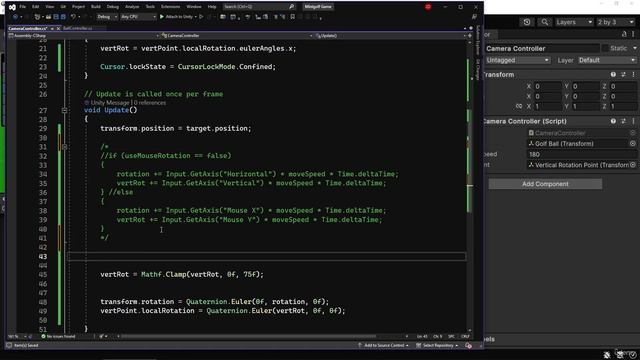This screenshot has width=640, height=360.
Task: Open the Static flags dropdown arrow
Action: point(635,49)
